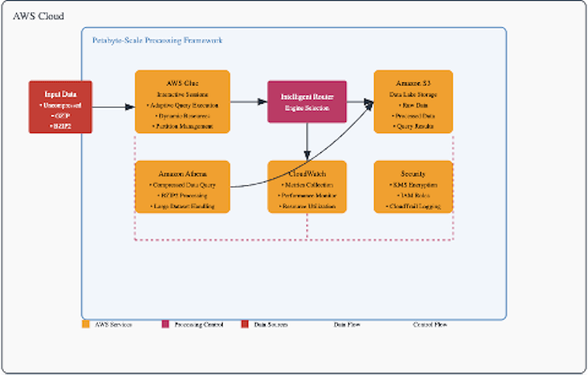
Task: Click the arrow from Input Data to AWS Glue
Action: [113, 107]
